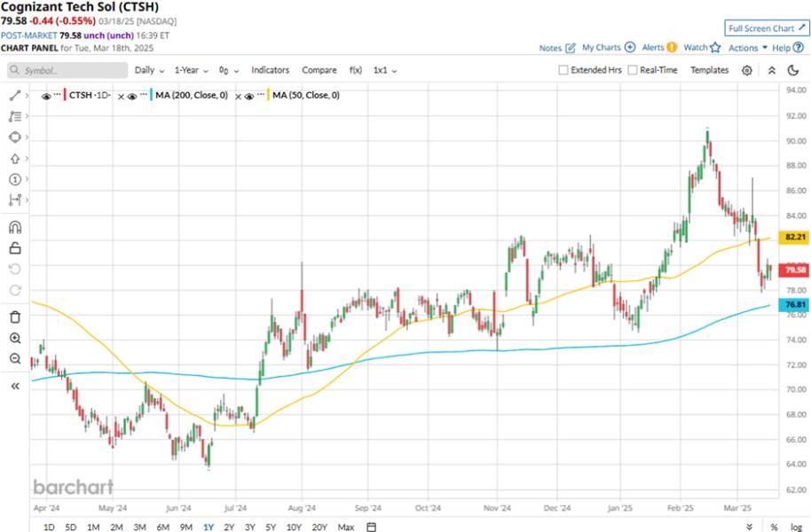The height and width of the screenshot is (532, 811).
Task: Select the 5Y time range tab
Action: (x=271, y=527)
